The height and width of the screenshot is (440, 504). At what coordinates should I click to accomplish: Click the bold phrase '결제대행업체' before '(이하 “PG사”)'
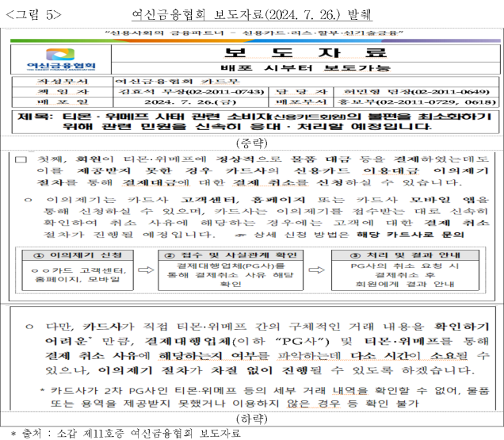point(187,341)
